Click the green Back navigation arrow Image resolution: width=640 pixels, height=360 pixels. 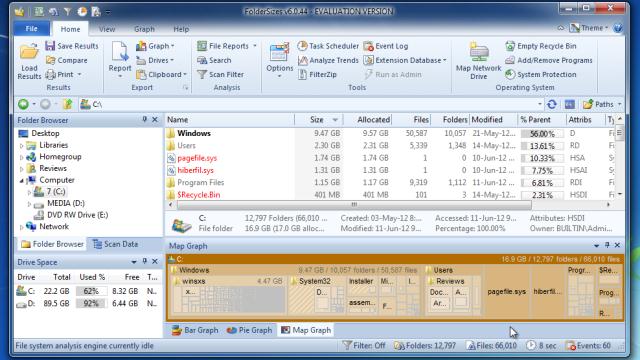click(23, 104)
